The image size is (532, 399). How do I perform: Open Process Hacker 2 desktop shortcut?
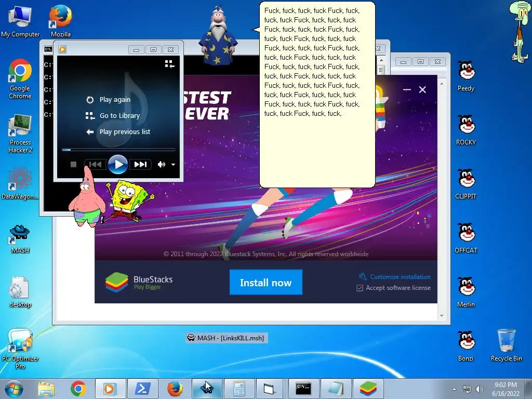(x=20, y=134)
